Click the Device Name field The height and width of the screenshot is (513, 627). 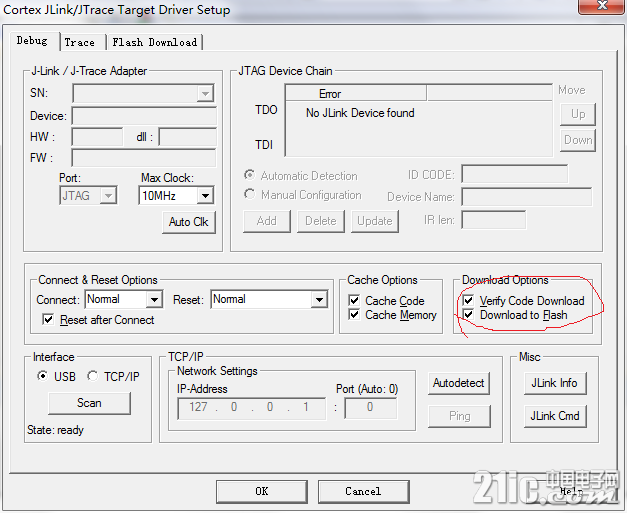point(527,197)
